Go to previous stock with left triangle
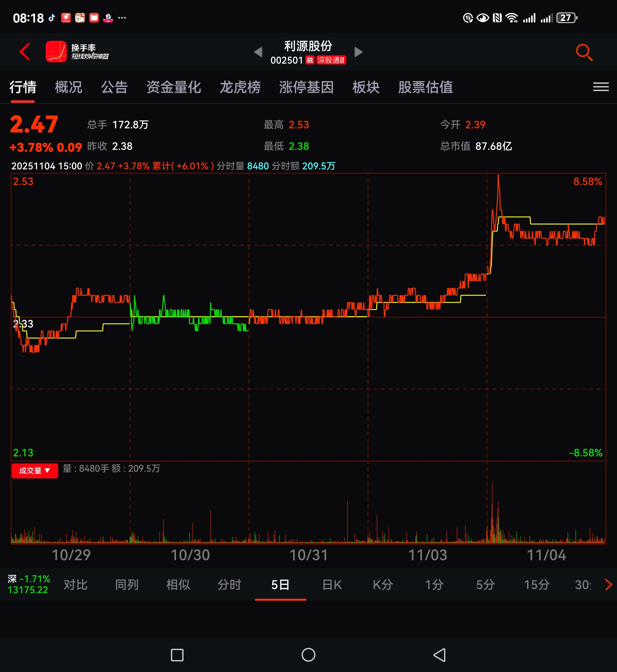Viewport: 617px width, 672px height. pos(258,52)
